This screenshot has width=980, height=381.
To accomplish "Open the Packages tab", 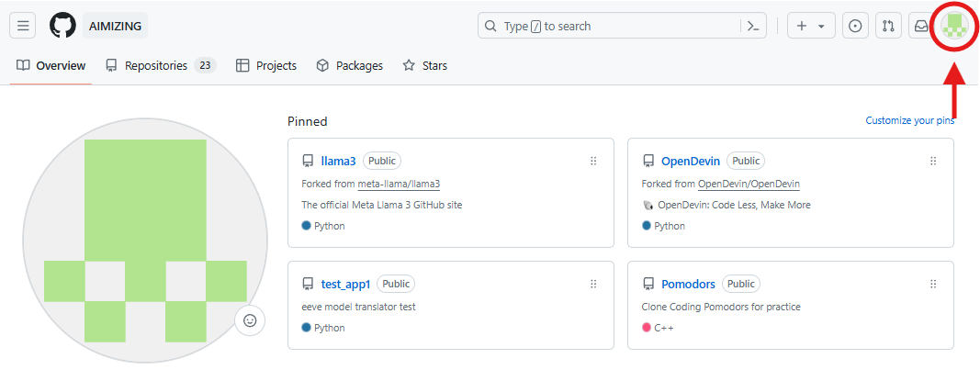I will click(x=349, y=66).
